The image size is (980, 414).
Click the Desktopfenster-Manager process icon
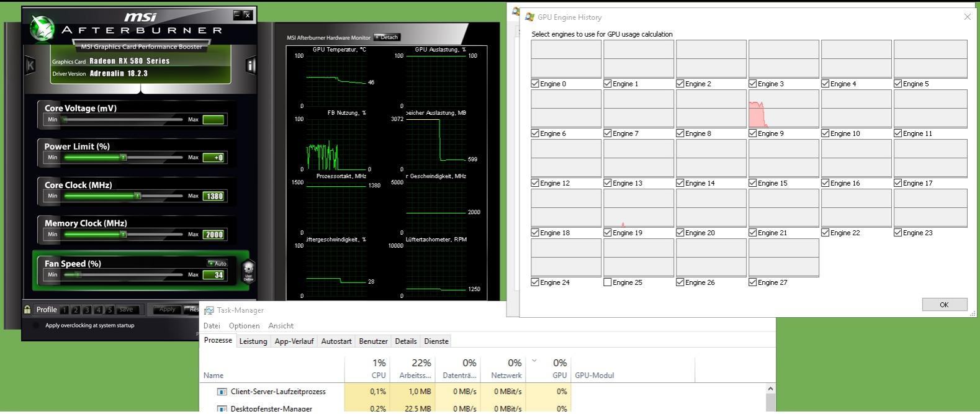pos(222,408)
